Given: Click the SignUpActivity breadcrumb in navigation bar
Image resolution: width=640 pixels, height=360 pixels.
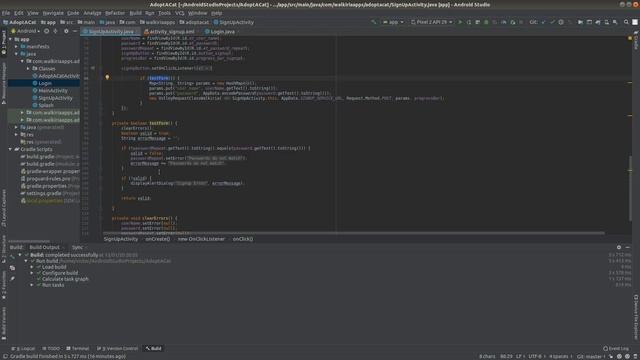Looking at the screenshot, I should pyautogui.click(x=234, y=22).
